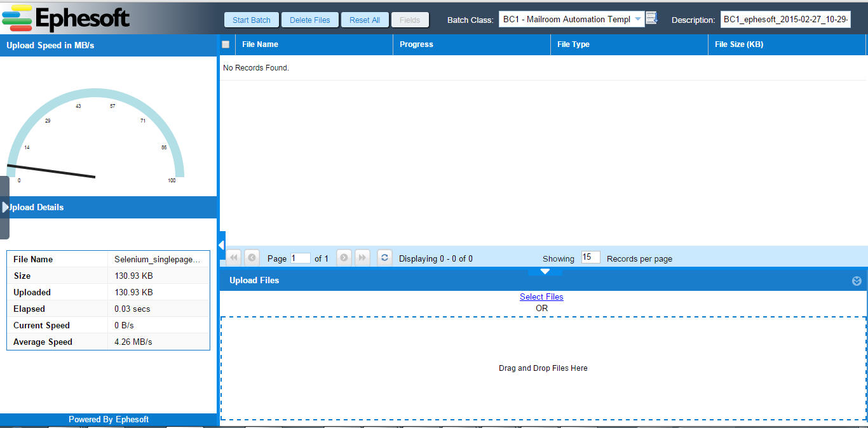Sort by Progress column header
Image resolution: width=868 pixels, height=428 pixels.
[x=471, y=44]
